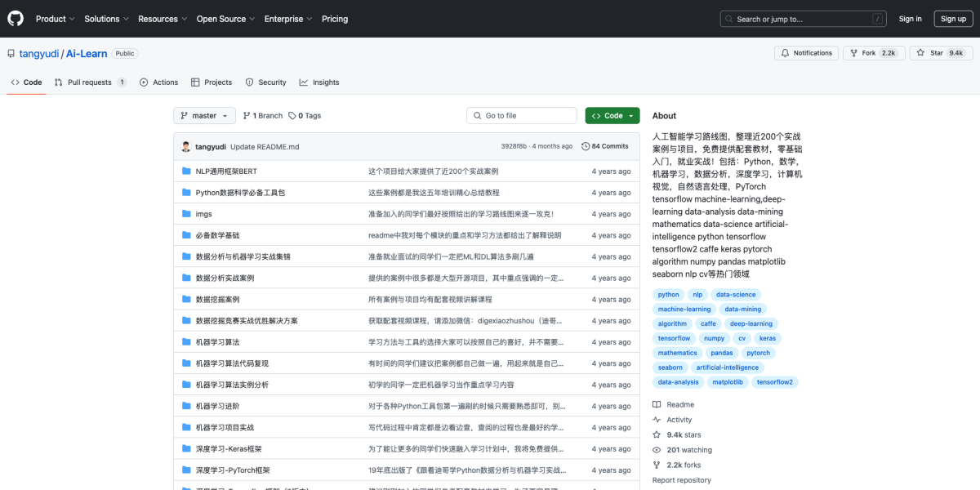Open the Pricing menu item
The width and height of the screenshot is (980, 490).
coord(335,18)
